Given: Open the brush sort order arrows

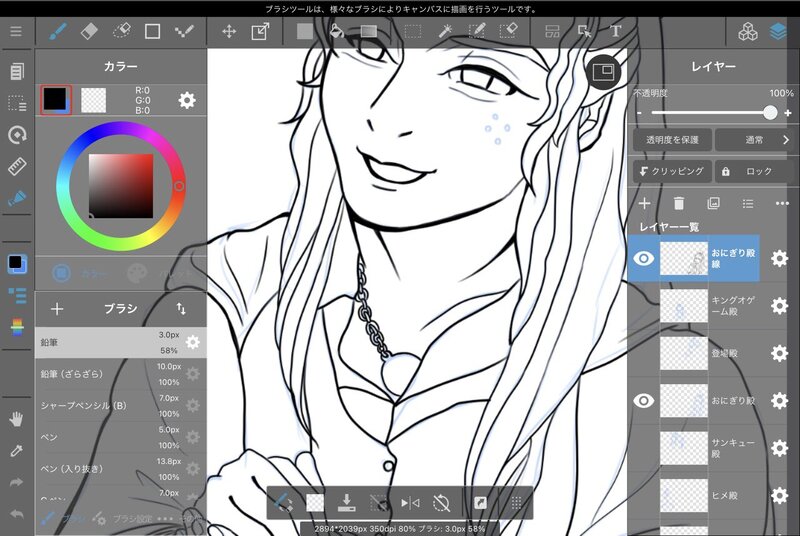Looking at the screenshot, I should click(181, 308).
